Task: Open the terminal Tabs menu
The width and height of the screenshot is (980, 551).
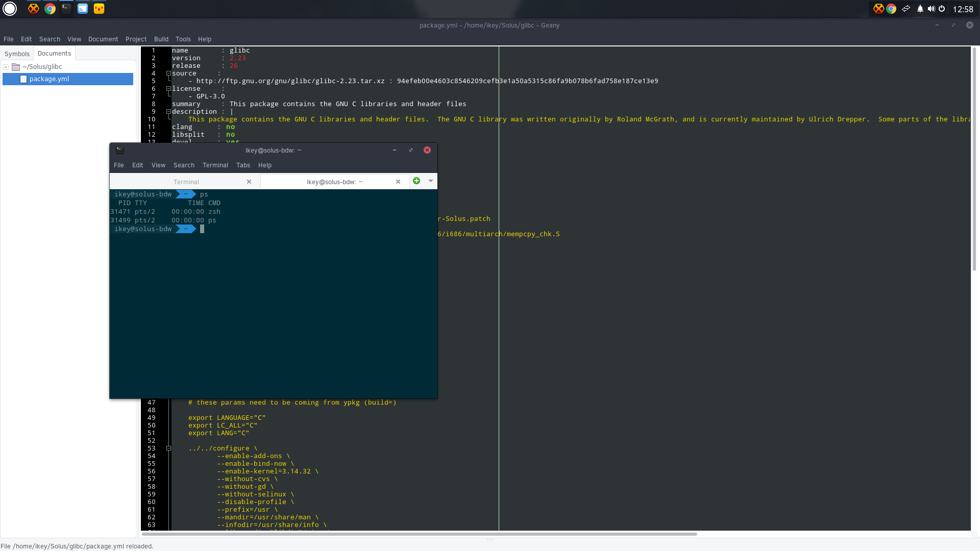Action: click(x=243, y=165)
